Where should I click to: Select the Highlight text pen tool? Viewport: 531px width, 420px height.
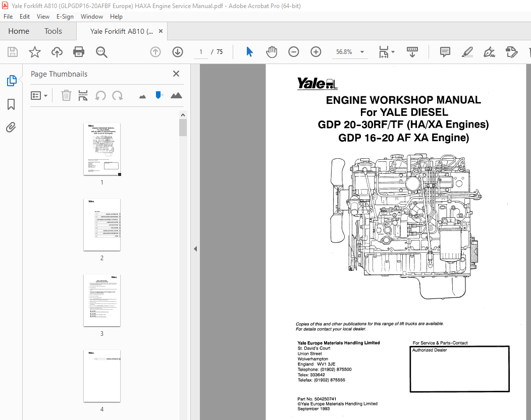click(467, 52)
